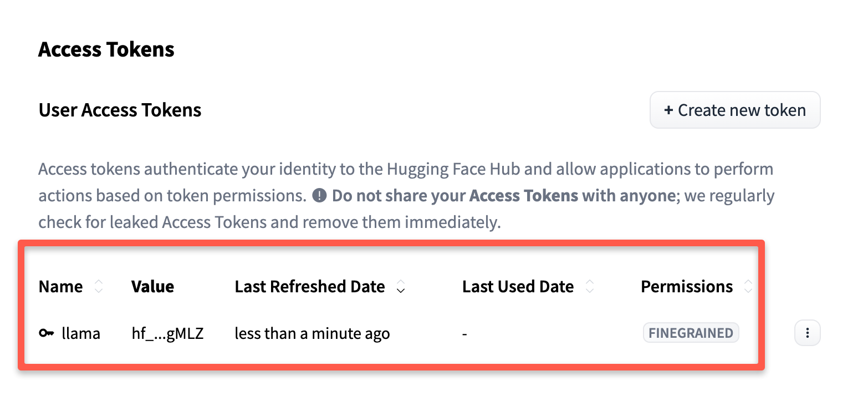Image resolution: width=868 pixels, height=406 pixels.
Task: Sort tokens using the Name column chevron
Action: [99, 286]
